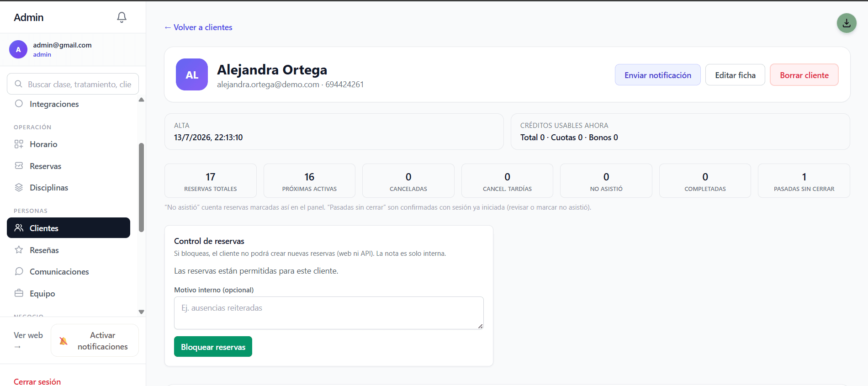Click the sidebar vertical scrollbar thumb
This screenshot has height=386, width=868.
click(x=141, y=188)
